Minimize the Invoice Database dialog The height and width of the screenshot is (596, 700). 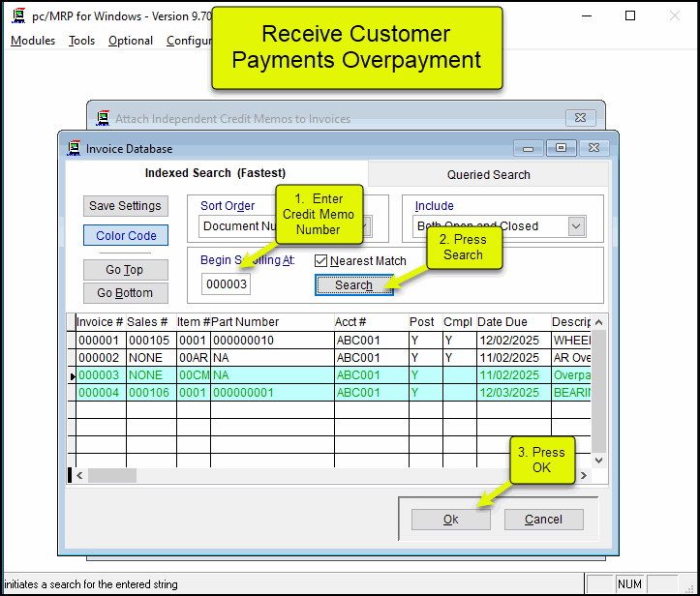click(x=528, y=148)
